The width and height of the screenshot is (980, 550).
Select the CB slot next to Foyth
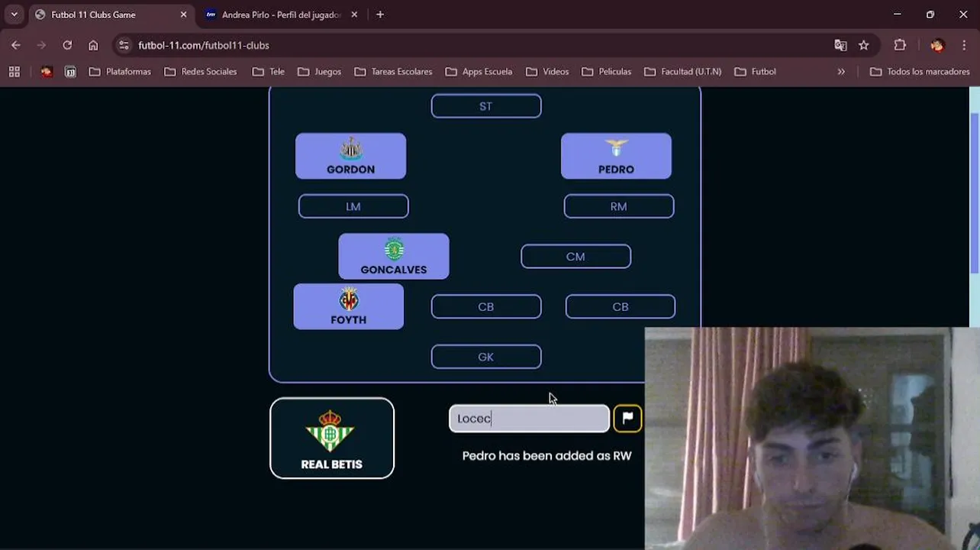[x=486, y=307]
